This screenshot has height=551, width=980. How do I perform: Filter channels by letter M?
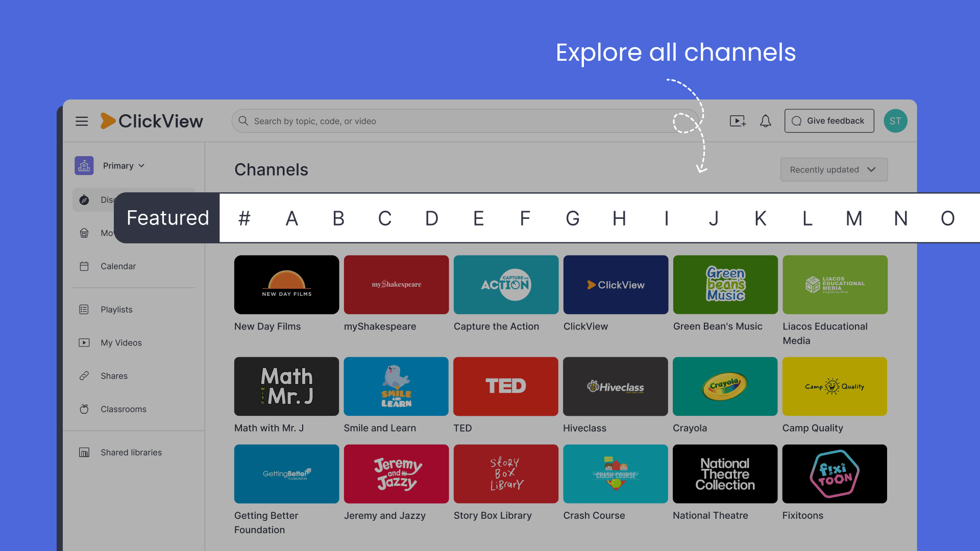click(x=854, y=218)
